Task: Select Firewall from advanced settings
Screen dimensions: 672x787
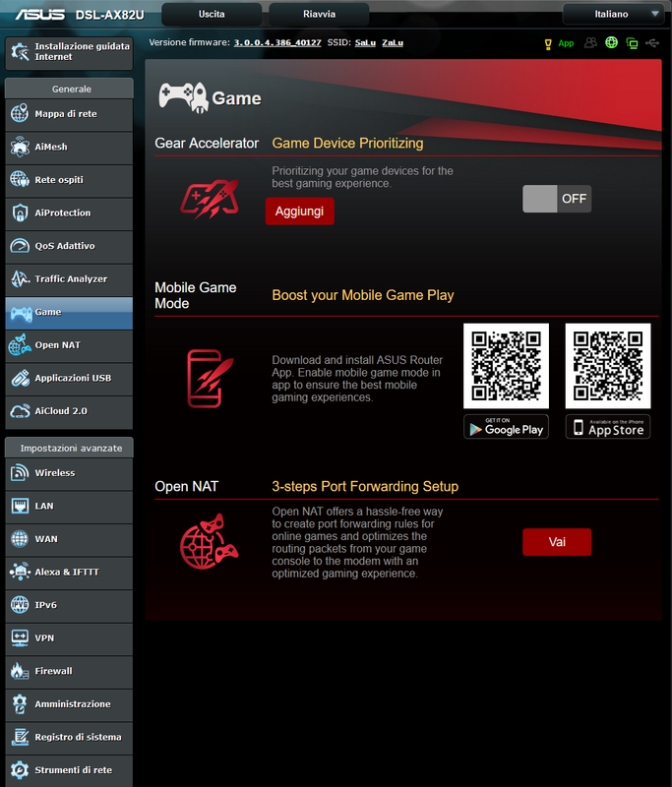Action: (x=69, y=671)
